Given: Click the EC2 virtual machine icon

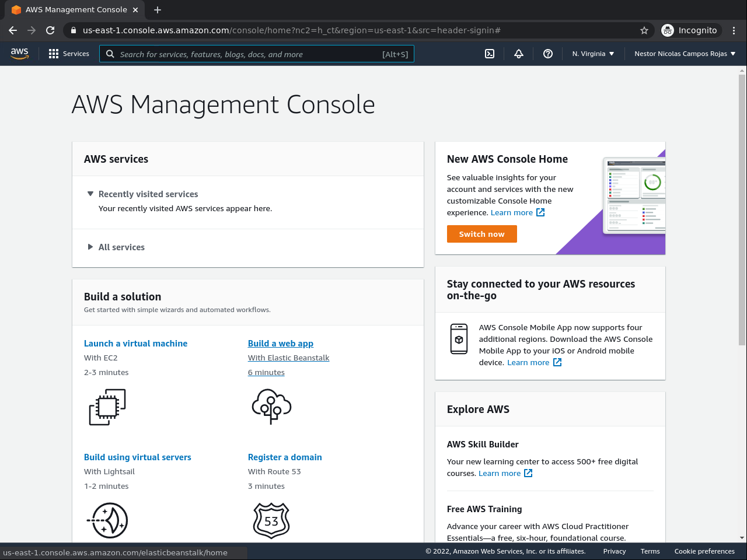Looking at the screenshot, I should point(107,407).
